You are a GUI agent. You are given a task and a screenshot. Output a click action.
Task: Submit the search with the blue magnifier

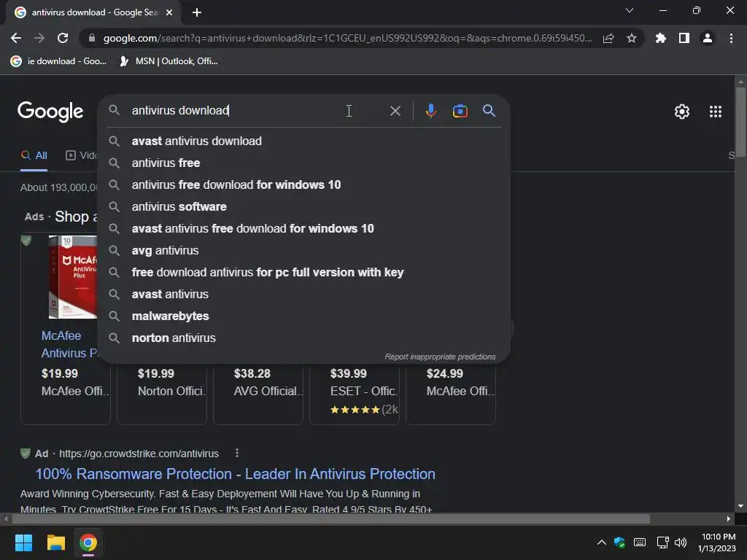[489, 111]
